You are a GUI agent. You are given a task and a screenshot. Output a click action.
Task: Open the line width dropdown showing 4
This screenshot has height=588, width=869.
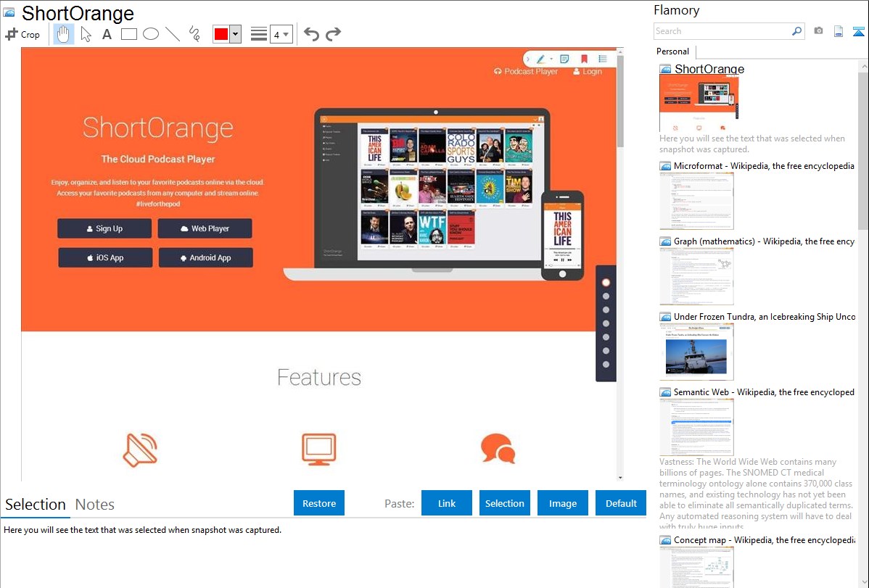pyautogui.click(x=281, y=34)
